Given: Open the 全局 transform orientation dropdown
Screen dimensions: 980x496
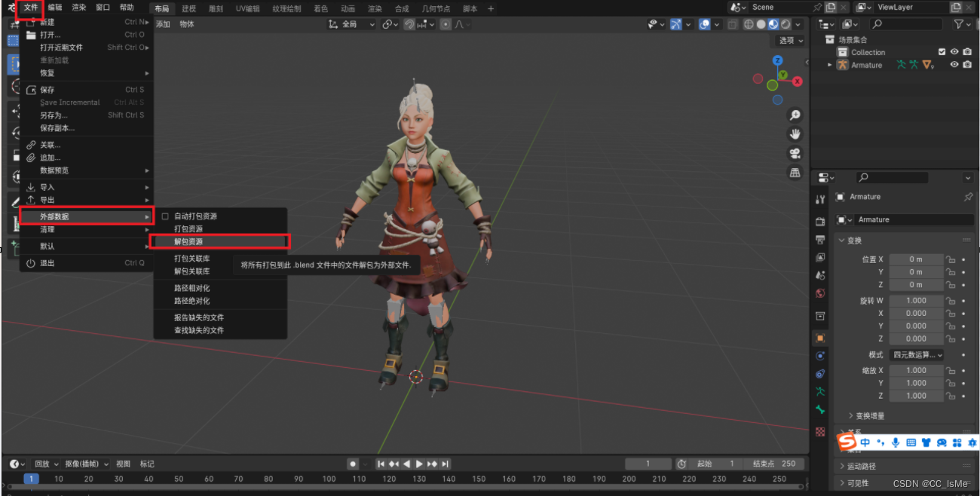Looking at the screenshot, I should click(351, 24).
